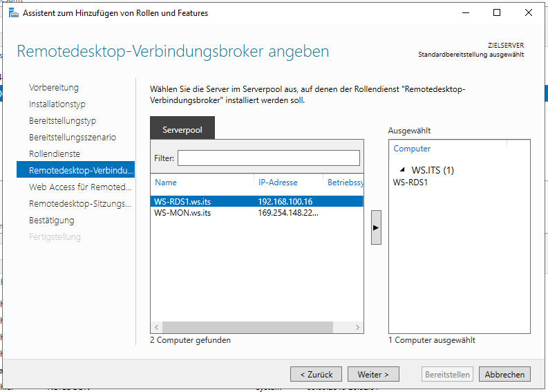Click the horizontal scrollbar thumb of the server list
This screenshot has width=548, height=392.
pyautogui.click(x=247, y=327)
